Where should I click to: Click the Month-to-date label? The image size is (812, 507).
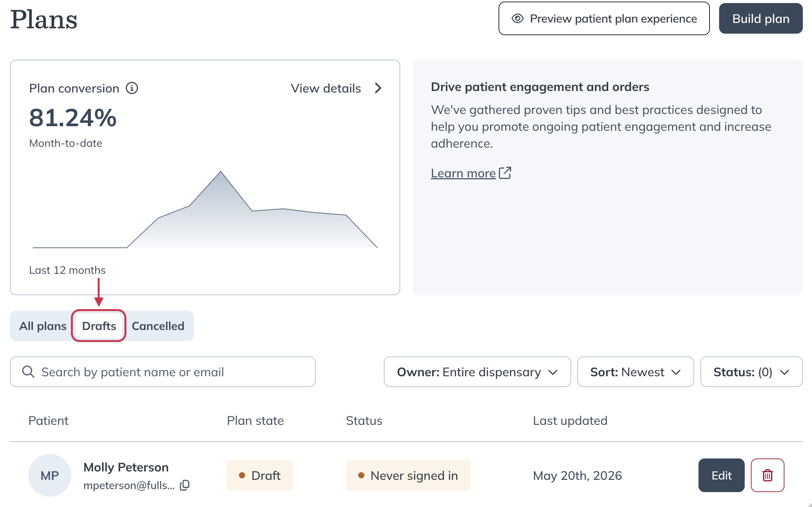pyautogui.click(x=66, y=143)
